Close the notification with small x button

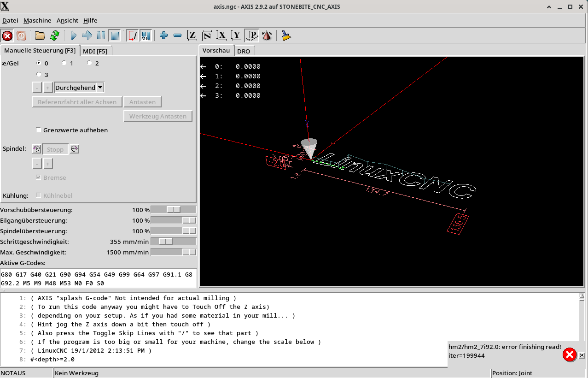pyautogui.click(x=582, y=355)
